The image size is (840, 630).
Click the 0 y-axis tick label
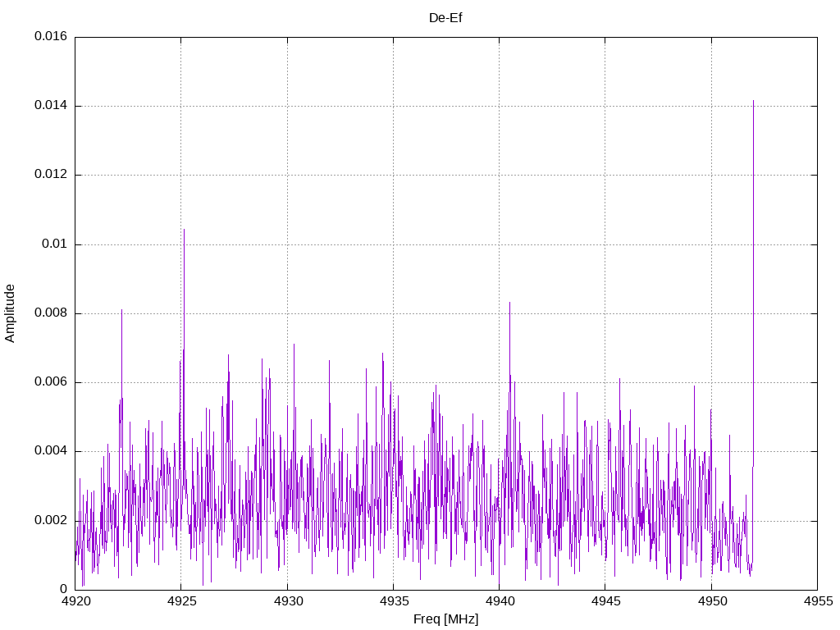(64, 590)
